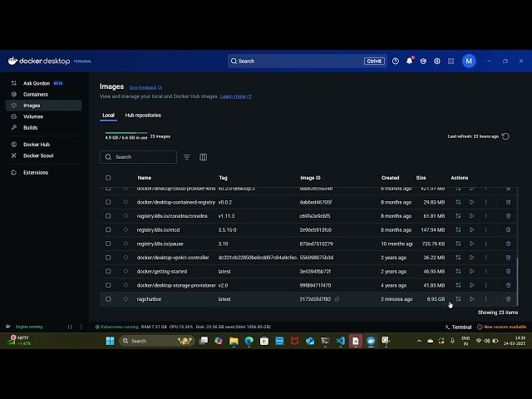532x399 pixels.
Task: Pause the Docker engine
Action: tap(70, 327)
